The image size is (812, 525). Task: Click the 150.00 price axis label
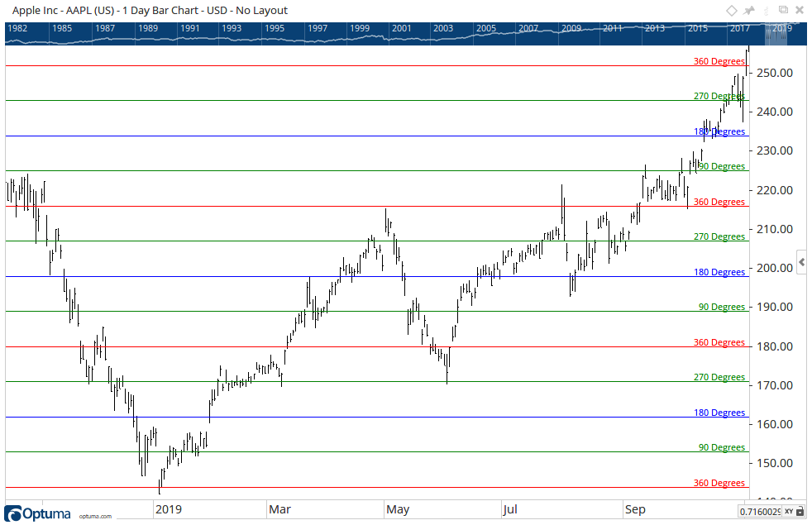[x=775, y=463]
